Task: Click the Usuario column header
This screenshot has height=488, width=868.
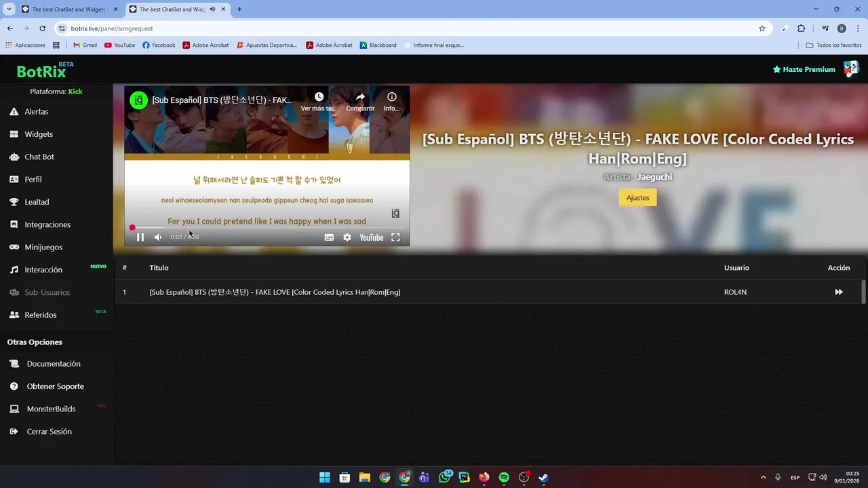Action: 736,268
